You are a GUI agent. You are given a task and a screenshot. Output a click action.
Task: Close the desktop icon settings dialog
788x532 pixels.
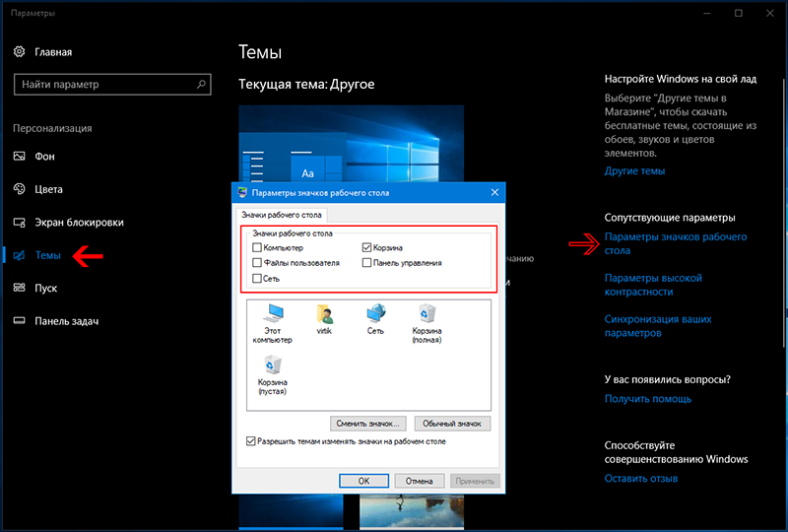tap(494, 192)
